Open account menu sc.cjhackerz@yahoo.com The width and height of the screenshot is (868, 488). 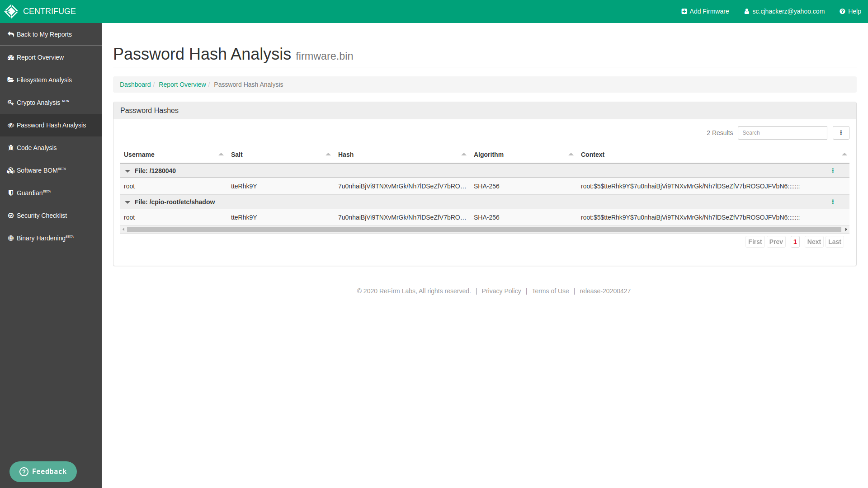(784, 11)
